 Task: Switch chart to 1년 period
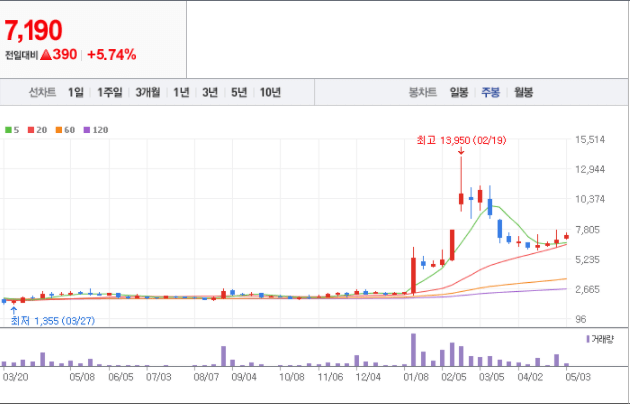click(x=181, y=92)
